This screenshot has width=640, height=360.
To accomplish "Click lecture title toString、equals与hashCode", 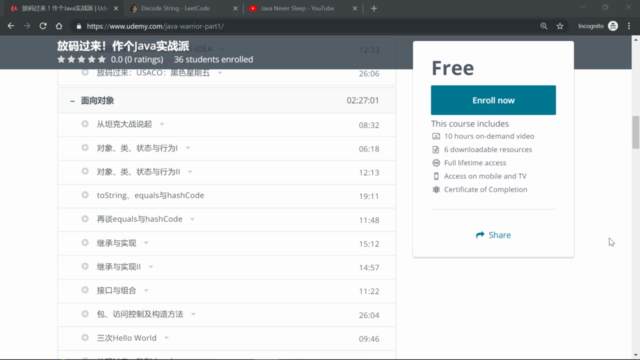I will click(150, 195).
